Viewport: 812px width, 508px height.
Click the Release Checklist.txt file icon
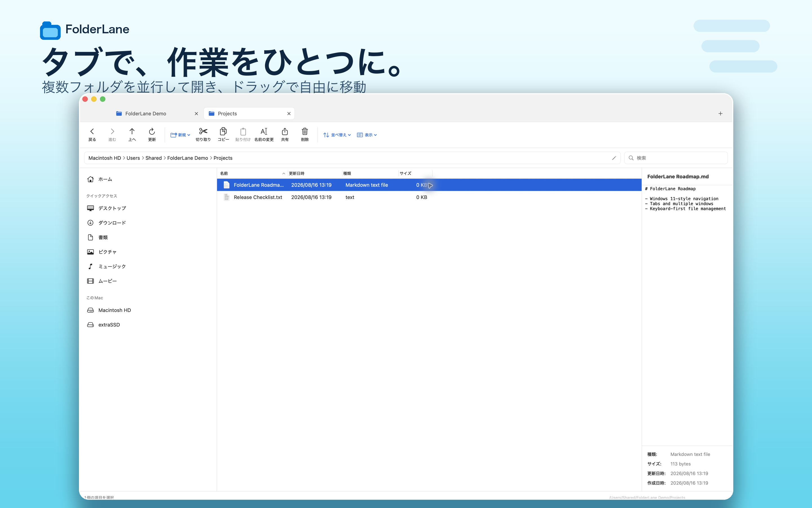point(226,197)
